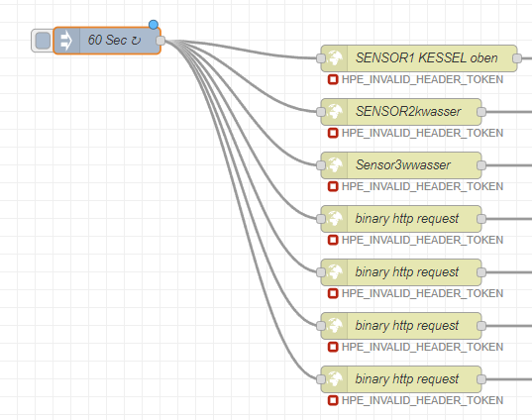Click globe icon on third binary http request node
The width and height of the screenshot is (532, 420).
tap(335, 326)
